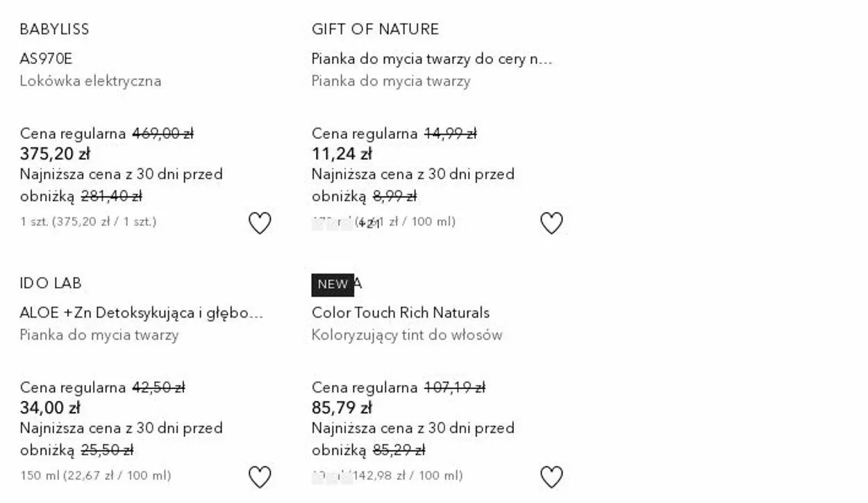Click the 85,79 zł Color Touch price

pos(342,408)
